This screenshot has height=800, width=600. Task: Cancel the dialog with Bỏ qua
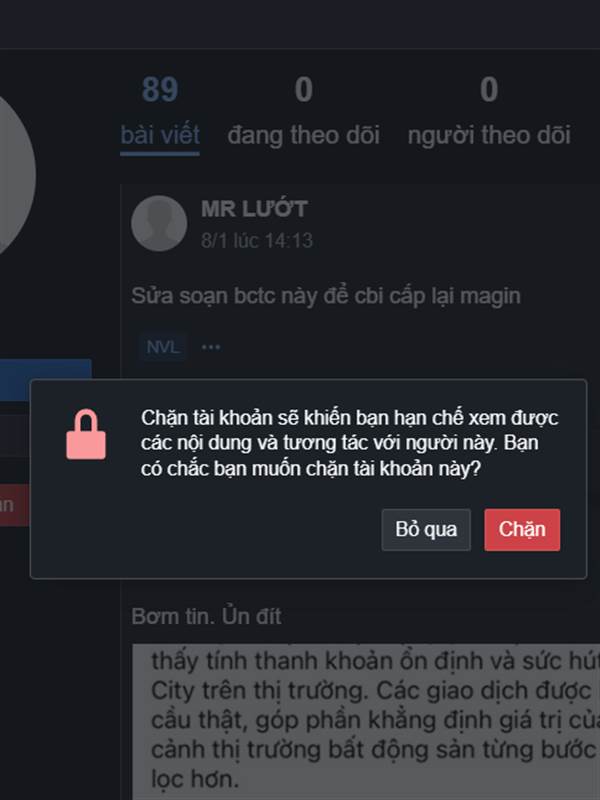point(426,530)
